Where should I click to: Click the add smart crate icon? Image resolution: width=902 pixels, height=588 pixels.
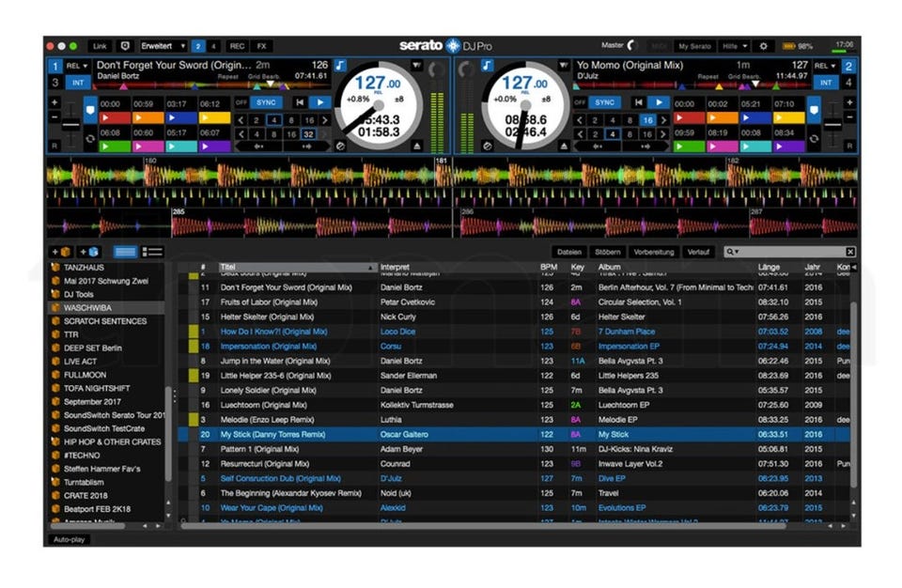tap(89, 252)
